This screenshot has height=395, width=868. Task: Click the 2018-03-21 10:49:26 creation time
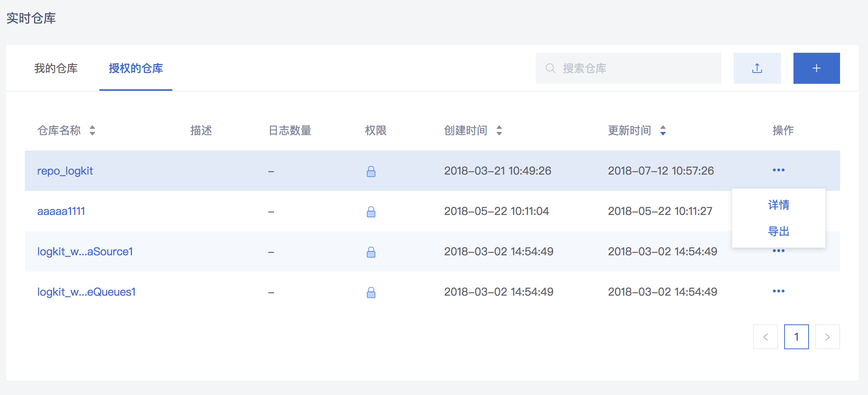pyautogui.click(x=498, y=171)
